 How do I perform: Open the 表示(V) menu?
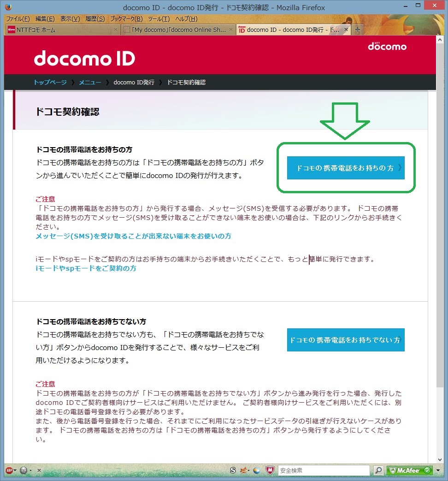coord(70,19)
